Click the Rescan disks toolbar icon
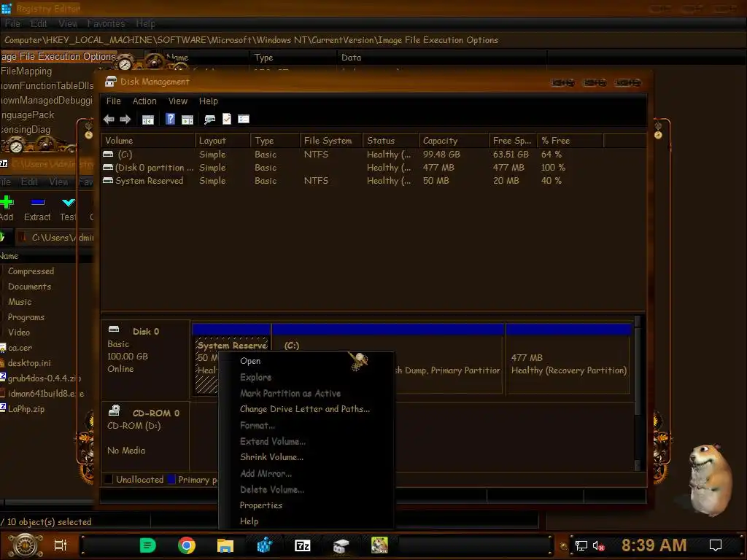This screenshot has width=747, height=560. pyautogui.click(x=209, y=120)
